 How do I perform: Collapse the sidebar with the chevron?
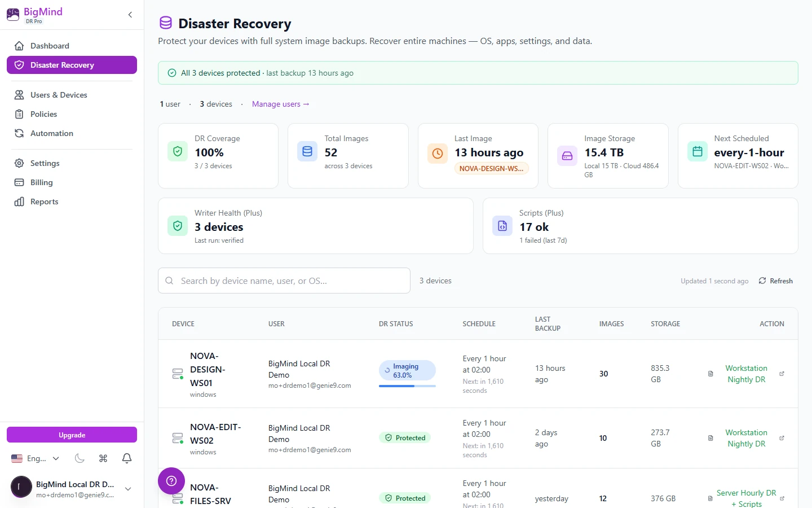(130, 15)
